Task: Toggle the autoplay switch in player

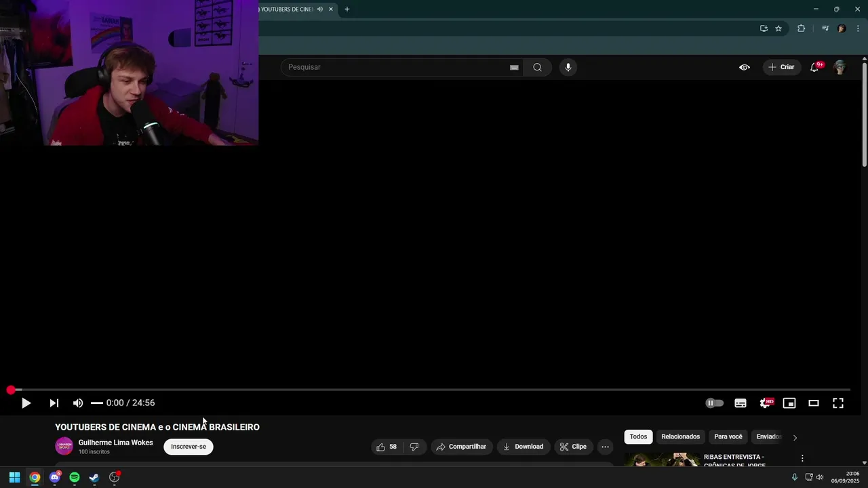Action: (x=714, y=403)
